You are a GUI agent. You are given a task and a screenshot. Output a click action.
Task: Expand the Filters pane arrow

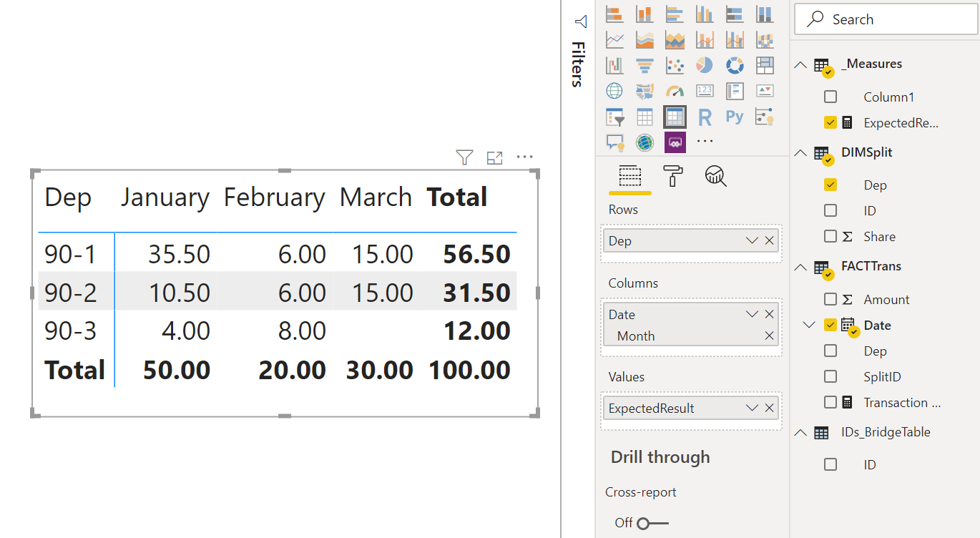[580, 21]
